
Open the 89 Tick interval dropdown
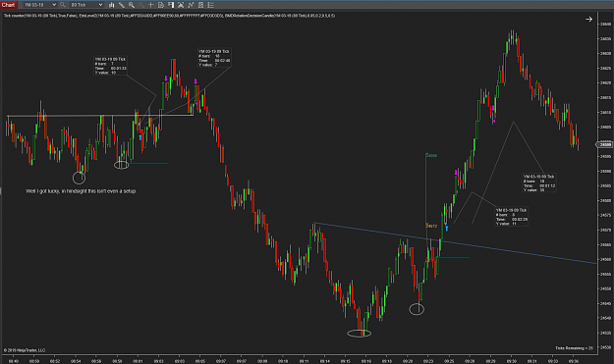pyautogui.click(x=86, y=5)
